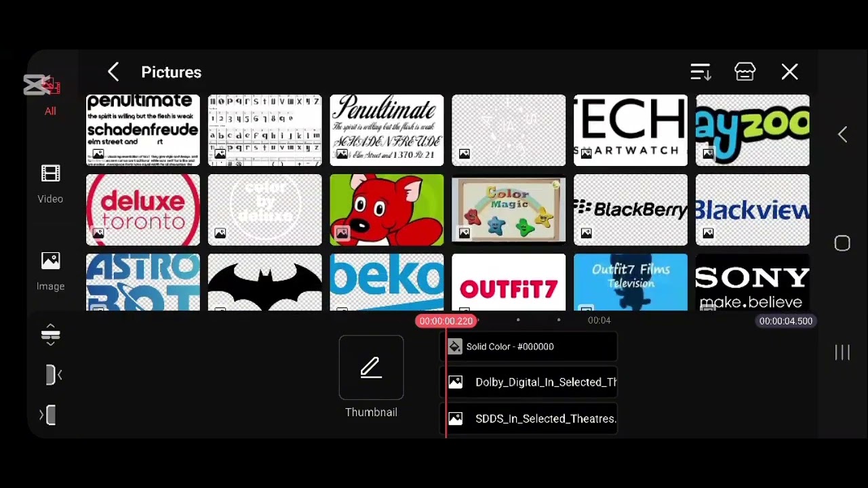The width and height of the screenshot is (868, 488).
Task: Tap the Android home square button
Action: point(842,243)
